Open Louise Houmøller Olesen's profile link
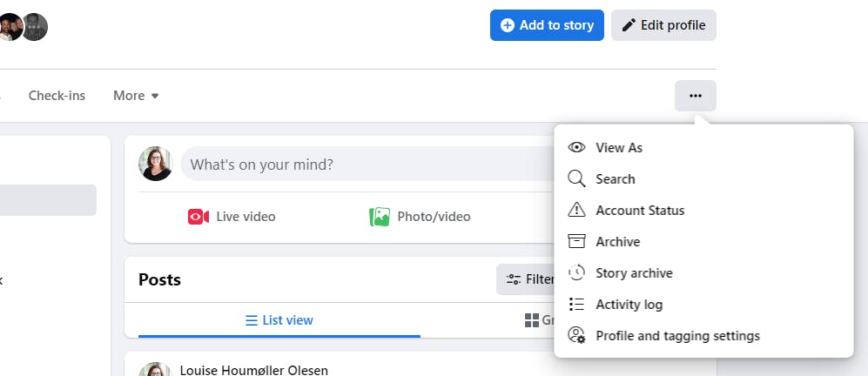This screenshot has height=376, width=868. pyautogui.click(x=253, y=370)
